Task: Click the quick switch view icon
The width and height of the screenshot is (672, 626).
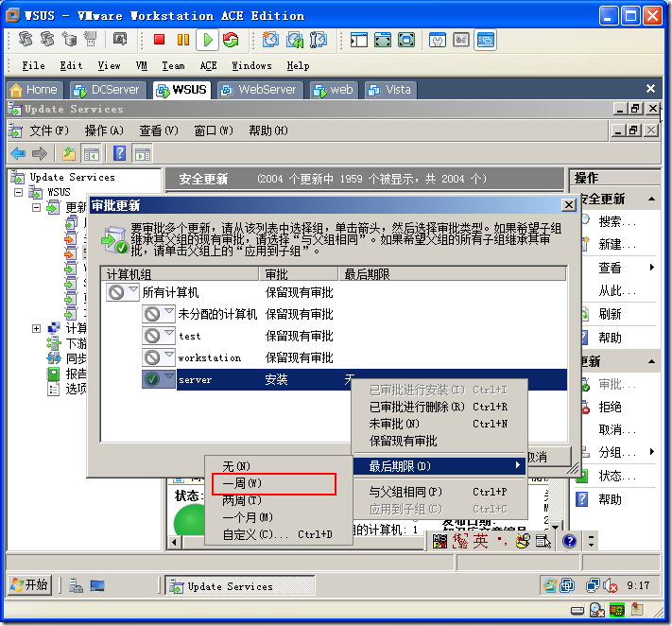Action: tap(382, 40)
